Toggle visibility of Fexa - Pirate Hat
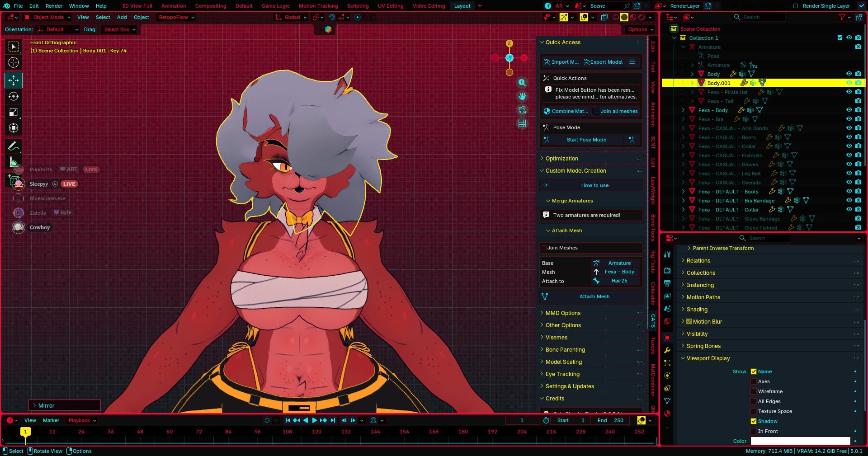Image resolution: width=868 pixels, height=456 pixels. pyautogui.click(x=849, y=92)
